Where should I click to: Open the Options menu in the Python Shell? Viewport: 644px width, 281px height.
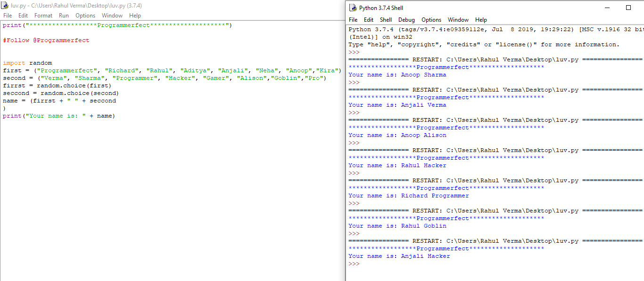[431, 20]
